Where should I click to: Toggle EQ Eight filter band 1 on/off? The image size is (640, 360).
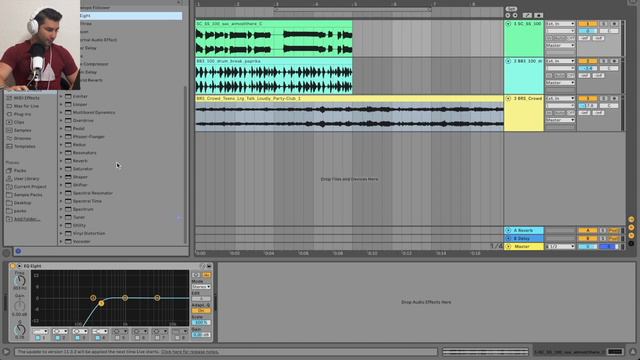click(x=38, y=338)
